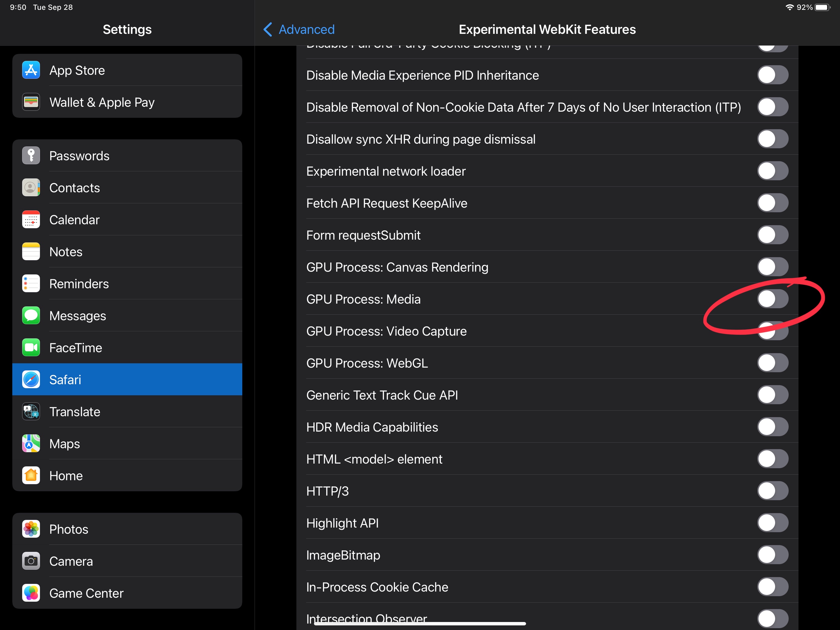Open App Store settings

pos(127,70)
